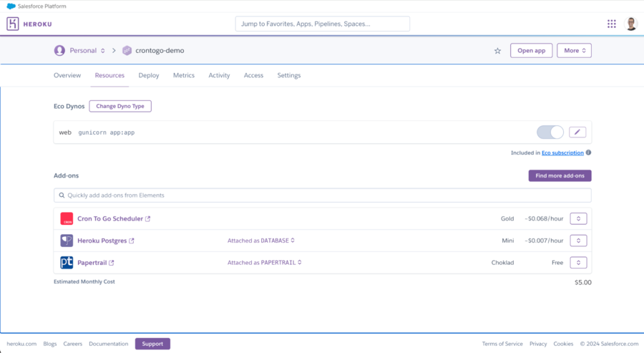This screenshot has height=353, width=644.
Task: Open the Heroku Postgres link
Action: [x=102, y=241]
